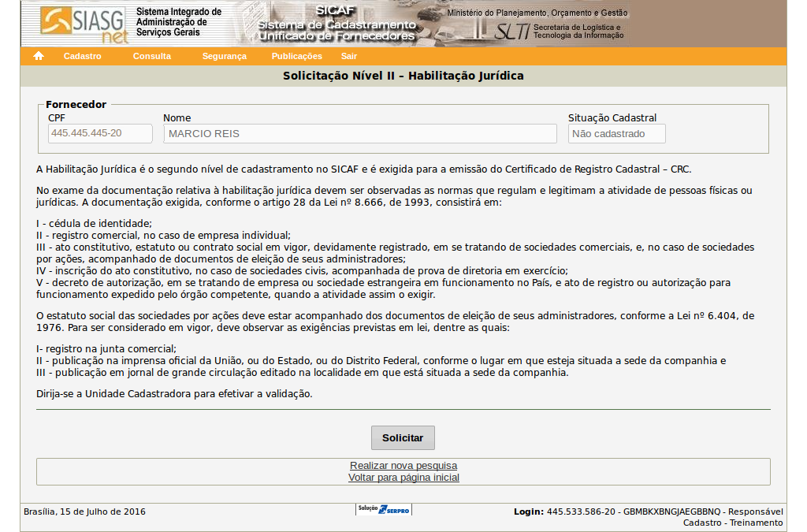This screenshot has height=532, width=807.
Task: Click the line 'II - registro comercial, no caso de empresa individual;'
Action: [164, 235]
